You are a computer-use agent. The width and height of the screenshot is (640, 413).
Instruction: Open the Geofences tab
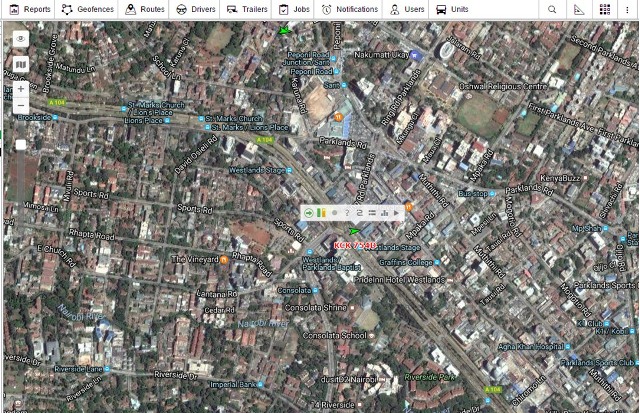pos(88,9)
